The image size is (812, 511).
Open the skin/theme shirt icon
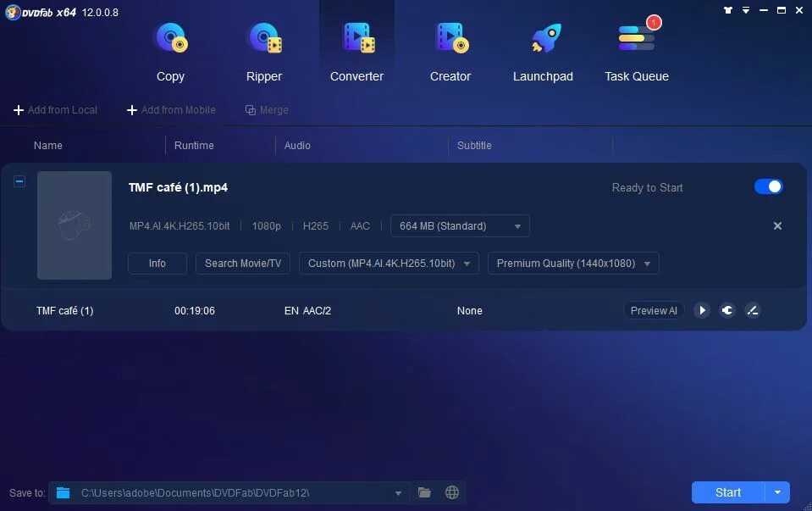tap(727, 10)
